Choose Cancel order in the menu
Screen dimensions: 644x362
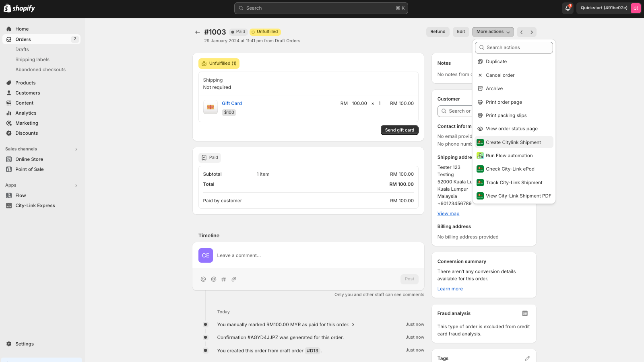click(x=514, y=75)
